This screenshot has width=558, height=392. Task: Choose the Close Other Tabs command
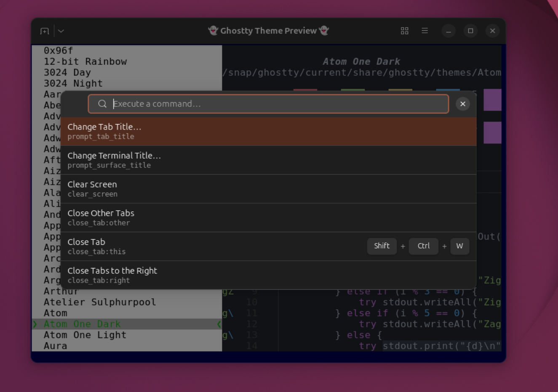click(x=268, y=217)
